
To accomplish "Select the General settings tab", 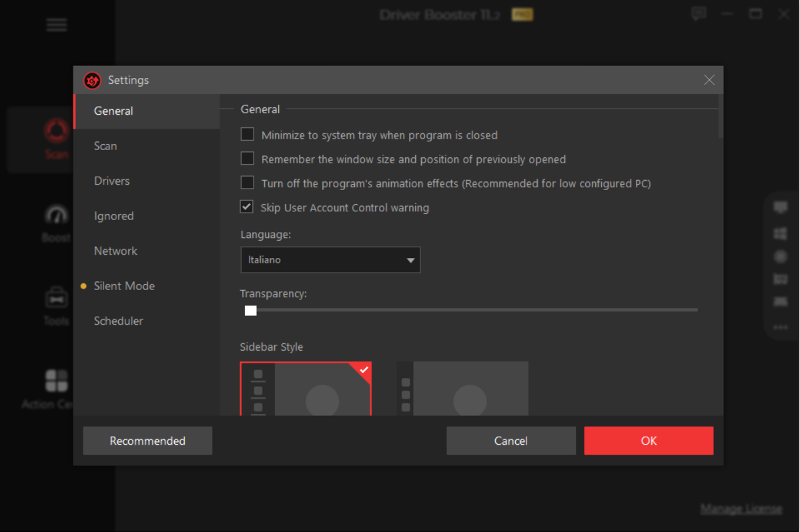I will [147, 111].
